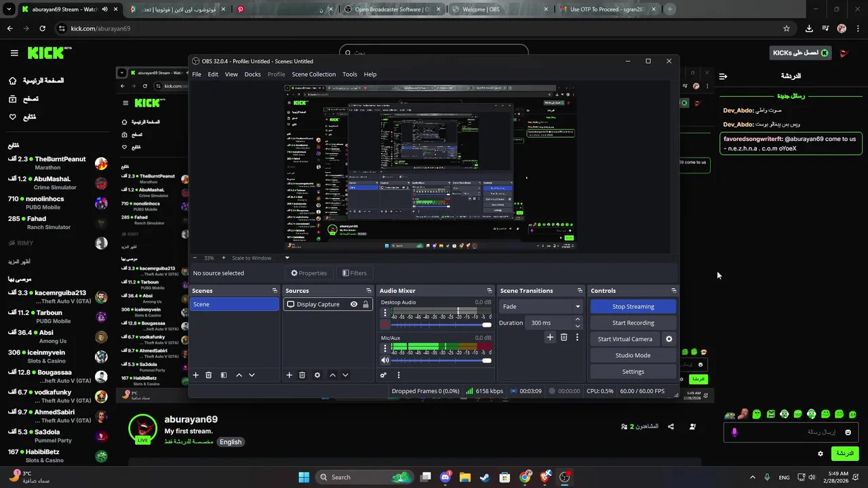Move scene down in Scenes panel
The height and width of the screenshot is (488, 868).
pyautogui.click(x=252, y=375)
